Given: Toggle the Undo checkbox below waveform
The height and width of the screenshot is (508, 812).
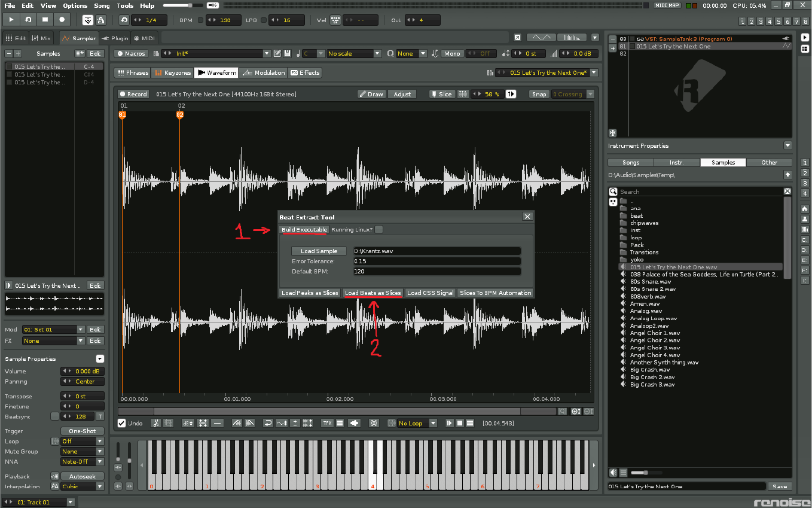Looking at the screenshot, I should (x=122, y=423).
